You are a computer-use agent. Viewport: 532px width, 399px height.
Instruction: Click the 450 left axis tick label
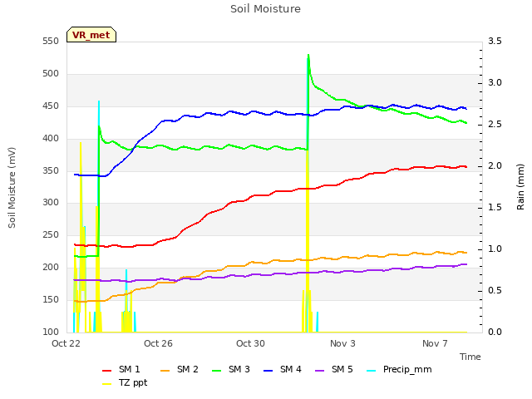coord(51,106)
